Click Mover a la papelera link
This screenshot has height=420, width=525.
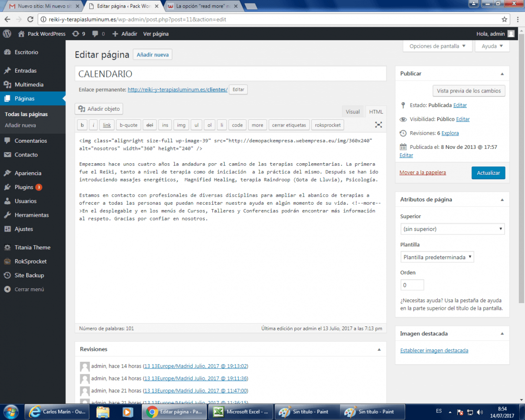[422, 172]
